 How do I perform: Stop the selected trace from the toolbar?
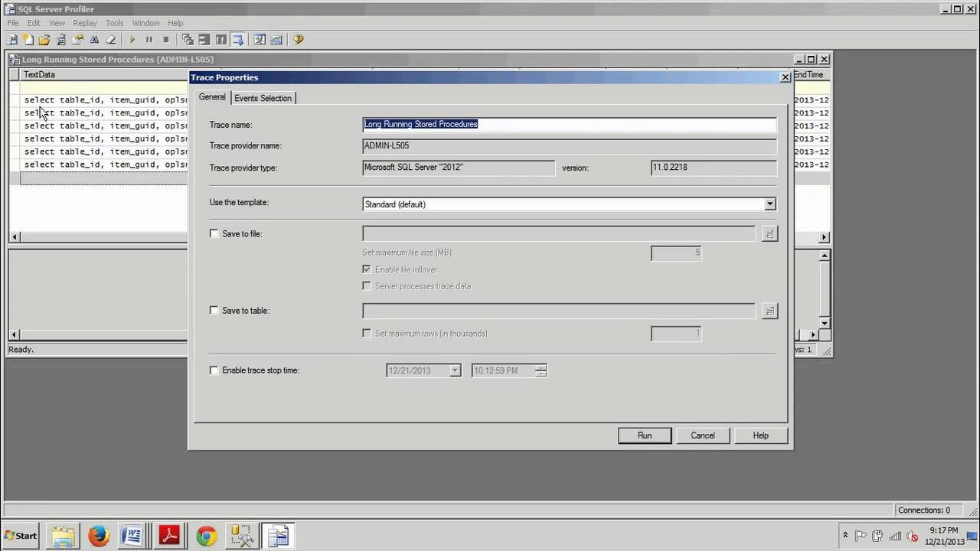(166, 40)
